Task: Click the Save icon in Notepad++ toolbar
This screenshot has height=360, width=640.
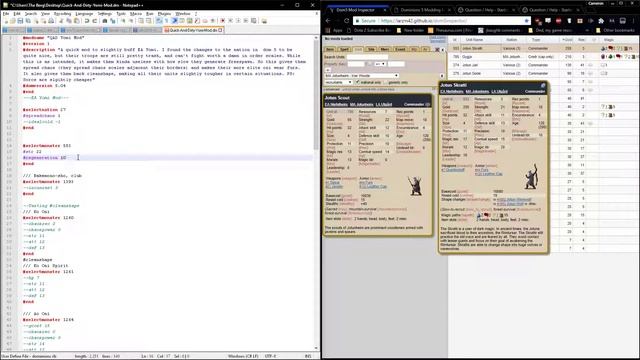Action: (20, 20)
